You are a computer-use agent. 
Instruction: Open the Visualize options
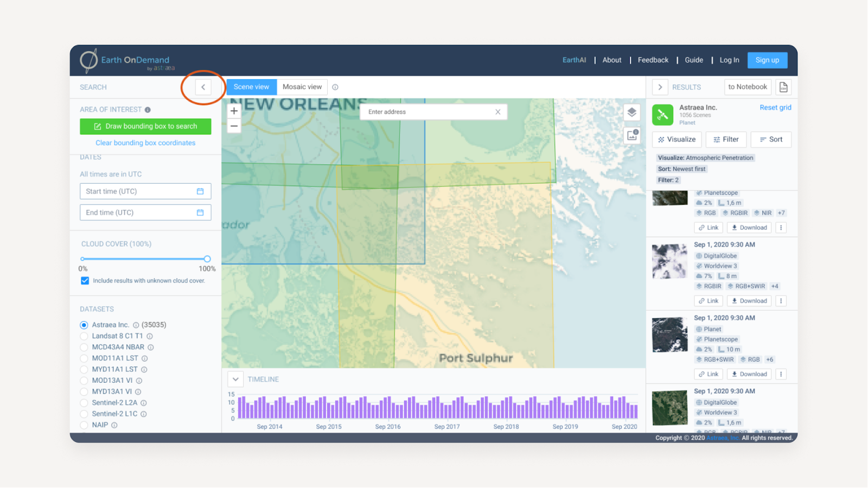coord(677,139)
